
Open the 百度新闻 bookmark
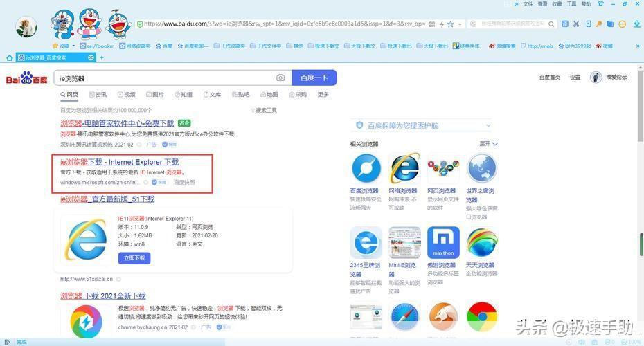coord(193,46)
